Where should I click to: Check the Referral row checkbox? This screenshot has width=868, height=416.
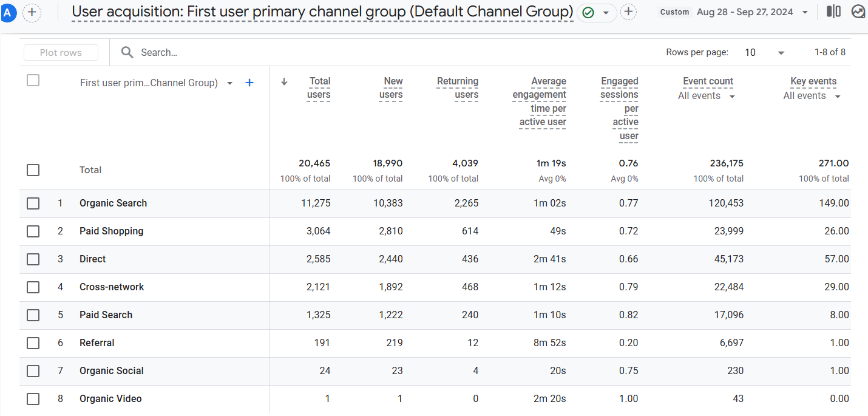pos(33,343)
